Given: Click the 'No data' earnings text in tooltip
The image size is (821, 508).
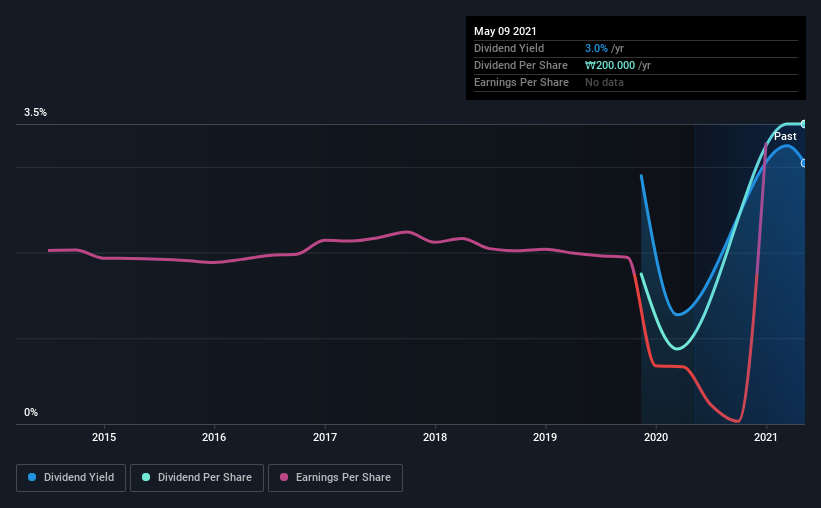Looking at the screenshot, I should pyautogui.click(x=605, y=82).
